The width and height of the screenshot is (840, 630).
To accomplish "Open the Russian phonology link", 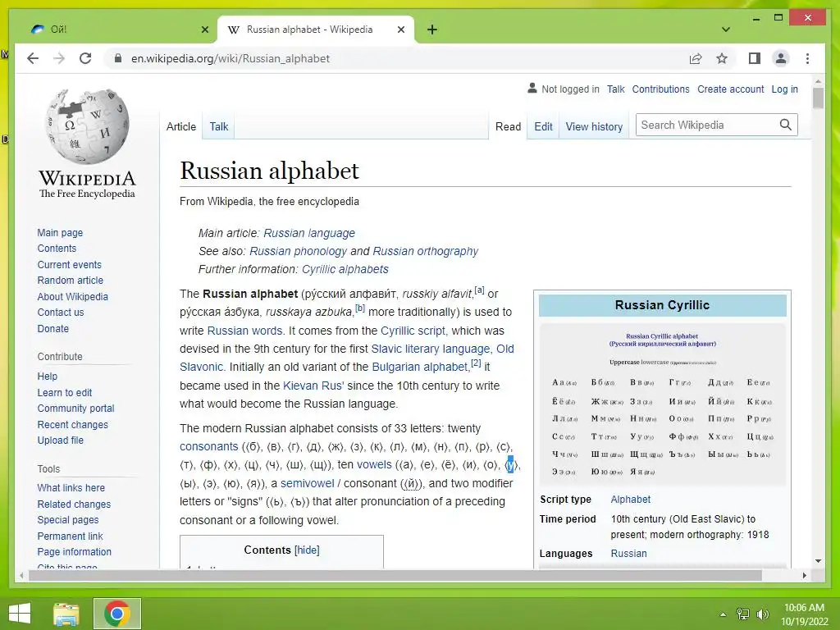I will click(x=299, y=251).
